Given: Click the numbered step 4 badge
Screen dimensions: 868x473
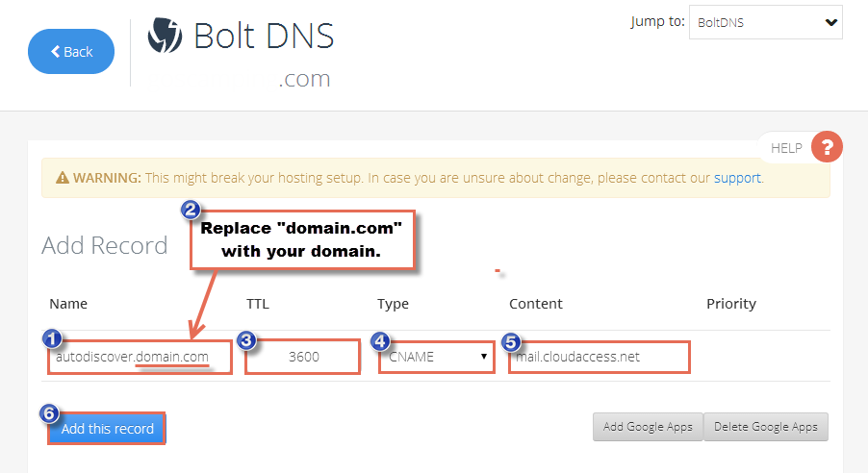Looking at the screenshot, I should tap(380, 341).
